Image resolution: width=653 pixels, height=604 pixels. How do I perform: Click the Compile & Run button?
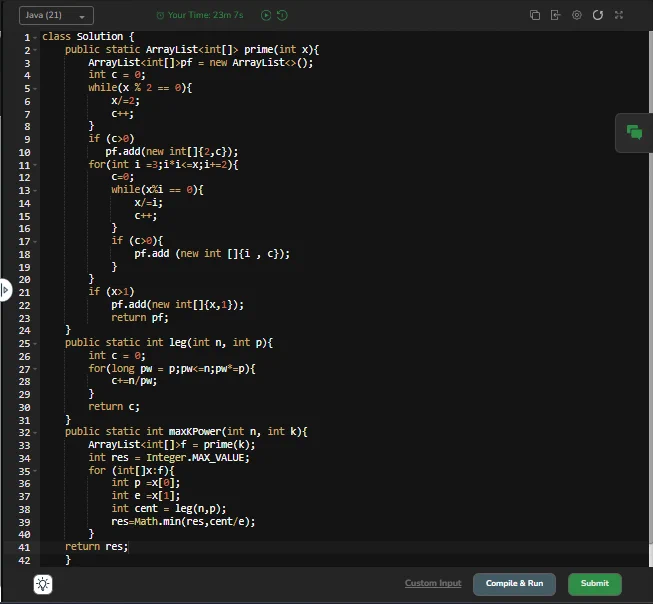click(514, 584)
